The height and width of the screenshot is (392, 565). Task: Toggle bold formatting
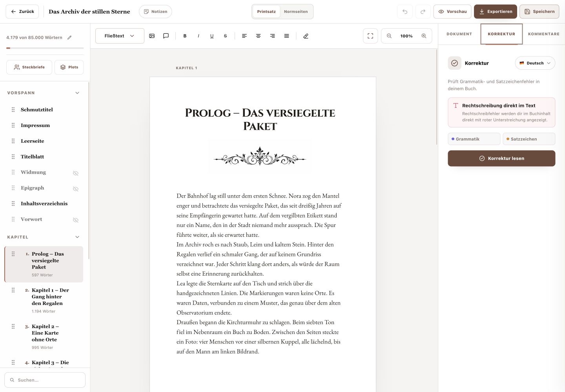click(x=185, y=36)
